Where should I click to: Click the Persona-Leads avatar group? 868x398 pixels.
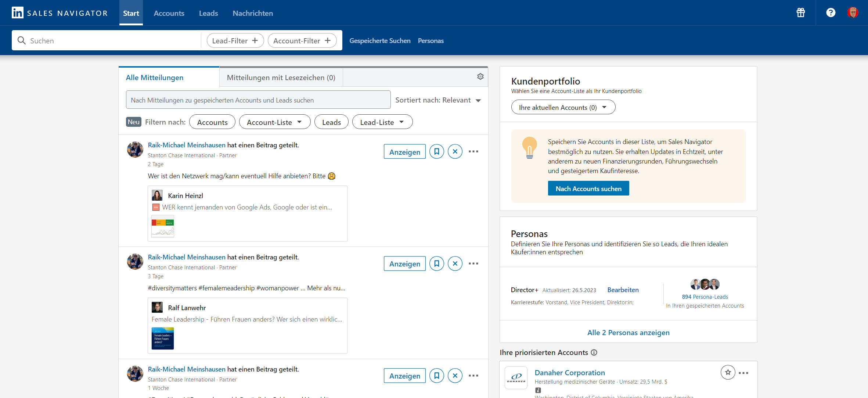tap(705, 284)
